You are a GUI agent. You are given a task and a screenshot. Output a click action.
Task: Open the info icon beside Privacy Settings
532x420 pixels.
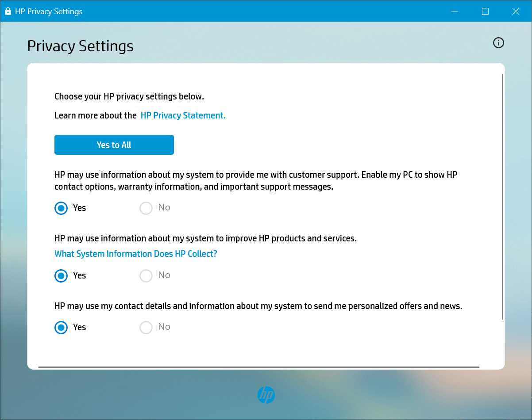tap(498, 43)
